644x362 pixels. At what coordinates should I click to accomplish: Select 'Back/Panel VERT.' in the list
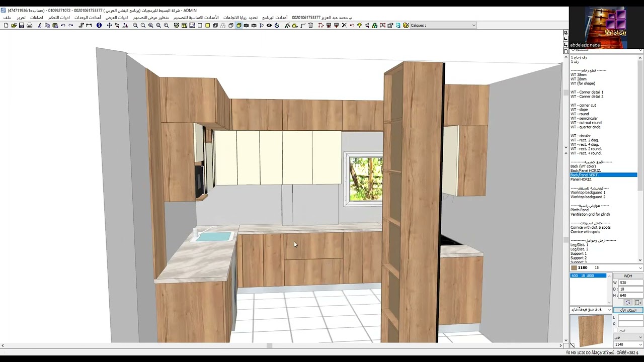click(x=603, y=175)
